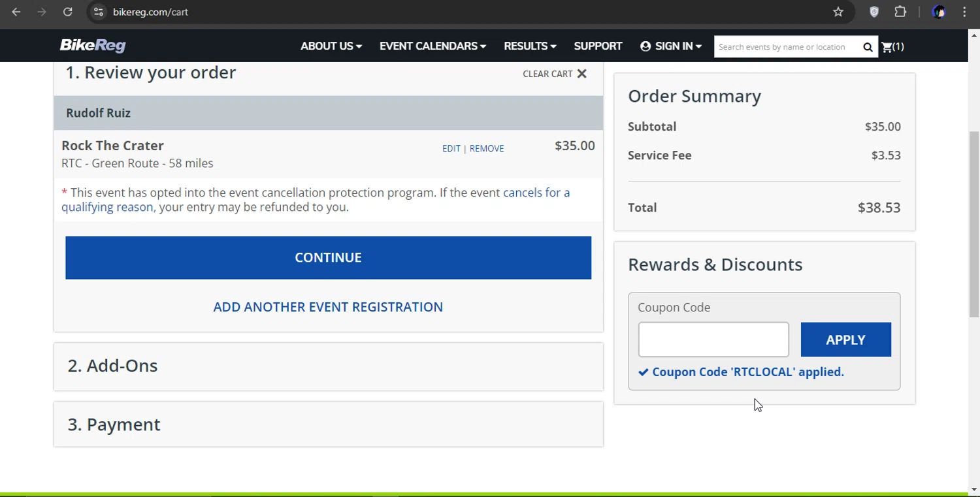
Task: Focus the event search box
Action: coord(787,47)
